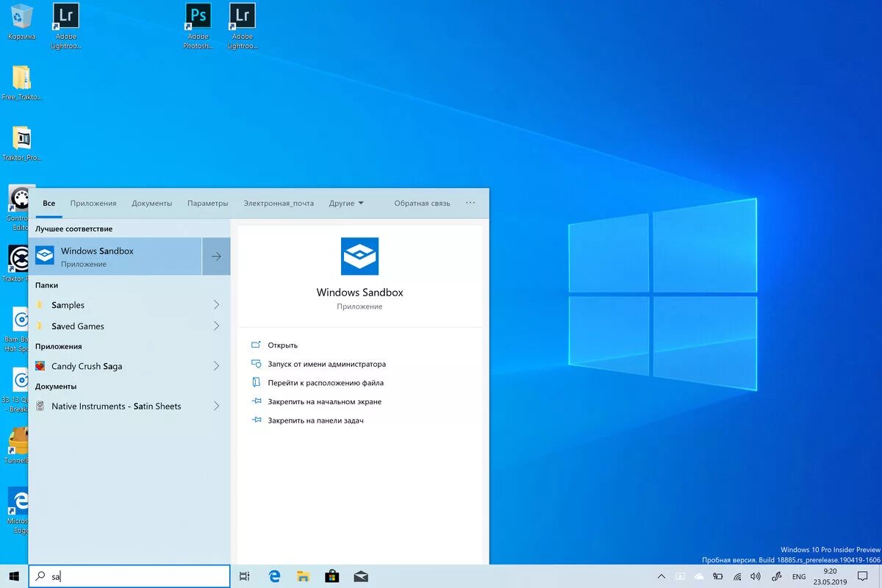
Task: Expand the Samples folder chevron
Action: [x=216, y=305]
